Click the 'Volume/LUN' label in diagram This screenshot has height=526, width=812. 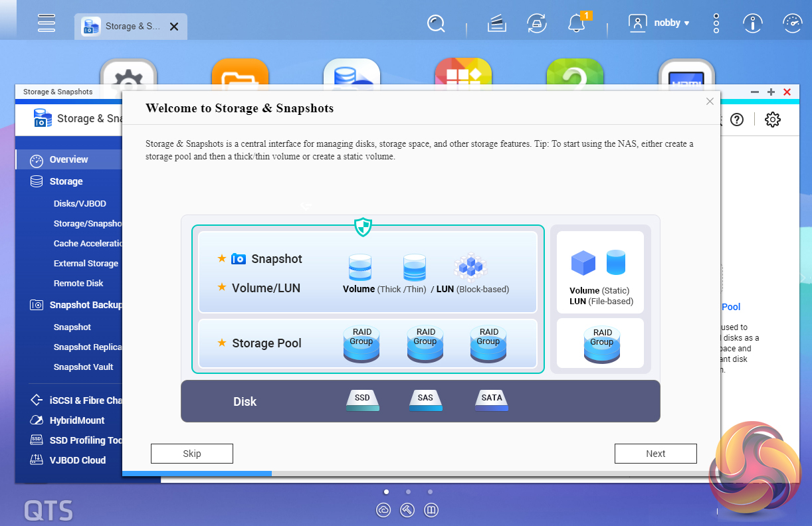(266, 288)
